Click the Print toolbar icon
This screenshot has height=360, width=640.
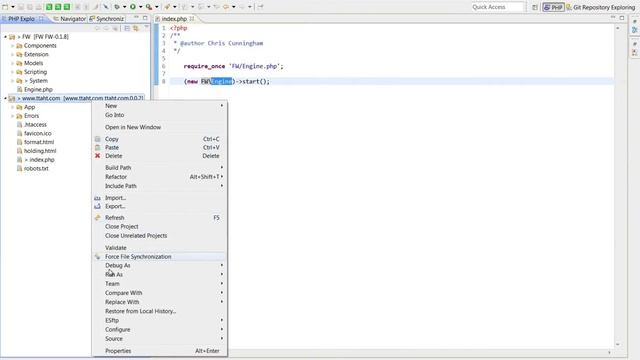[39, 7]
